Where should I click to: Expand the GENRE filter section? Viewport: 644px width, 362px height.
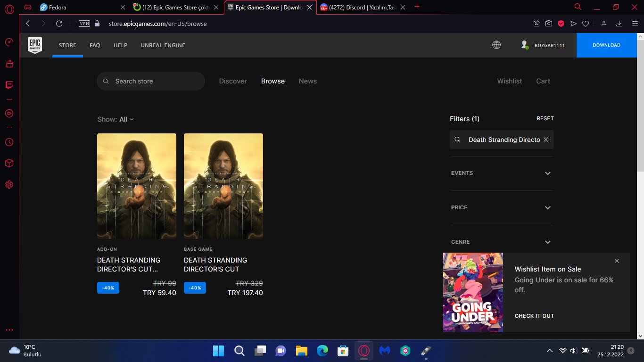(502, 242)
